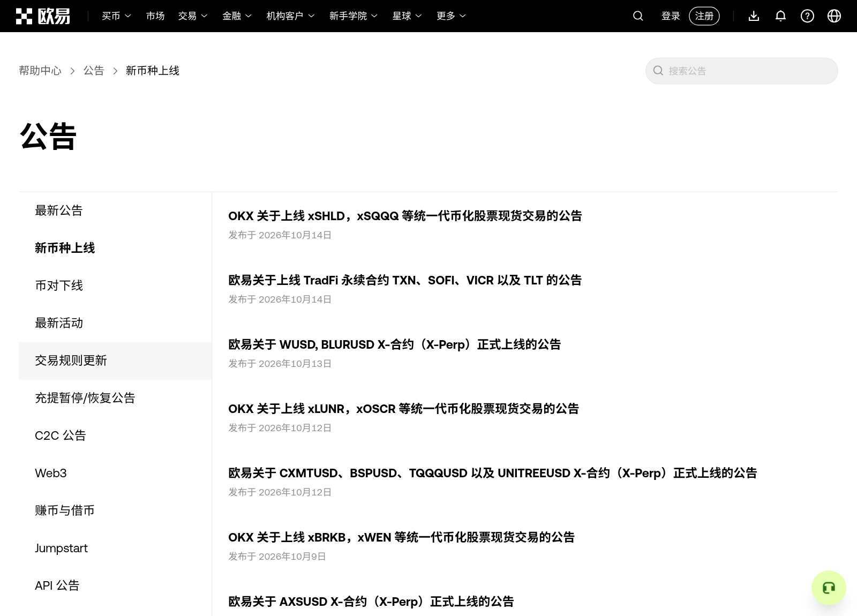The width and height of the screenshot is (857, 616).
Task: Select 最新活动 in the sidebar
Action: pos(115,323)
